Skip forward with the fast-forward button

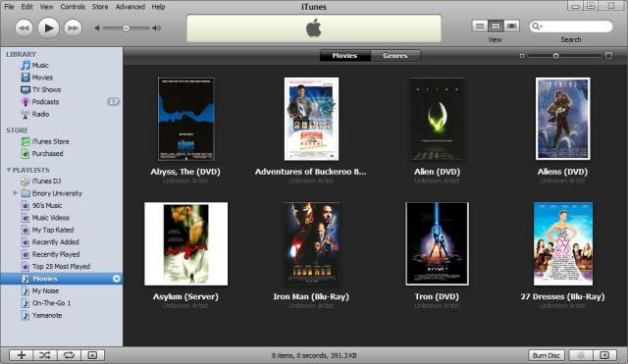pyautogui.click(x=73, y=28)
